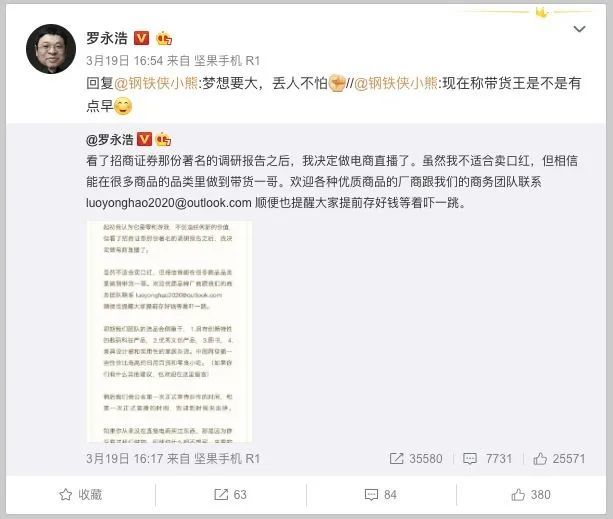Click Luo Yonghao's profile avatar

[51, 49]
